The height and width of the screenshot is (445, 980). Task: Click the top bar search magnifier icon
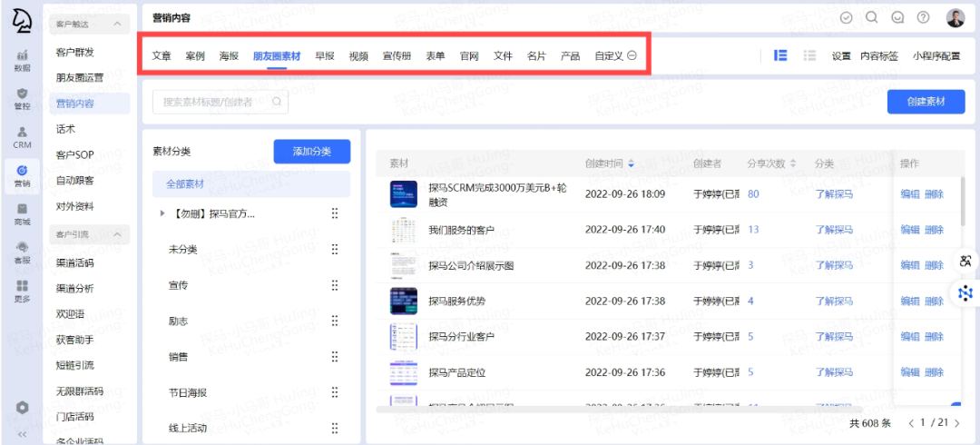872,17
